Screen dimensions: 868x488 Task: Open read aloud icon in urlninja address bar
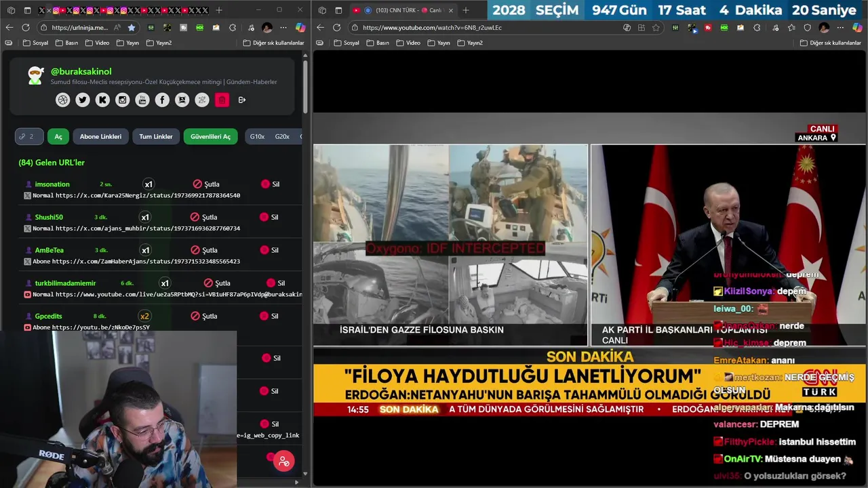[x=117, y=28]
